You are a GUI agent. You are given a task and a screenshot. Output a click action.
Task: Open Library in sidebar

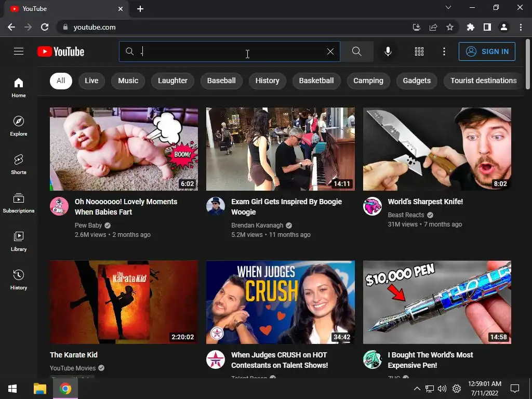19,241
